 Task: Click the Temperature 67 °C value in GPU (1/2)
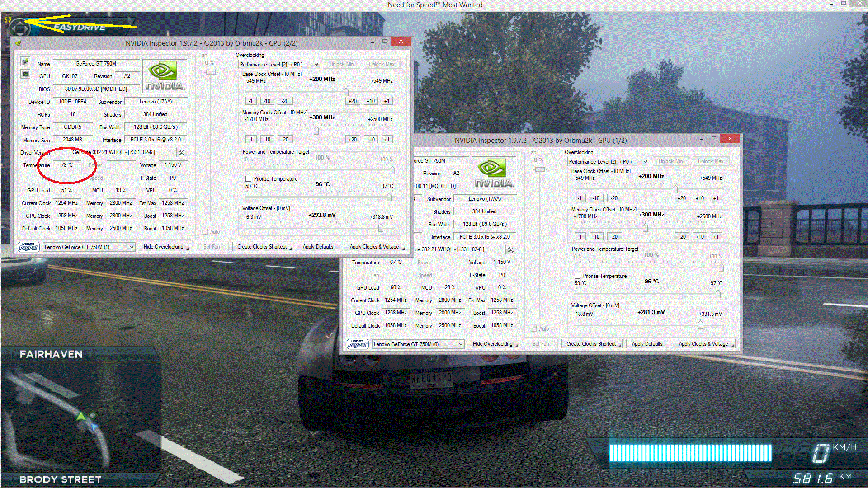(x=396, y=262)
